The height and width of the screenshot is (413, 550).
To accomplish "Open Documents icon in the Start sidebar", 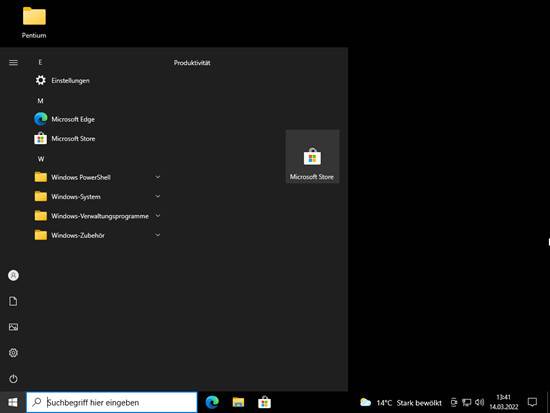I will [13, 301].
